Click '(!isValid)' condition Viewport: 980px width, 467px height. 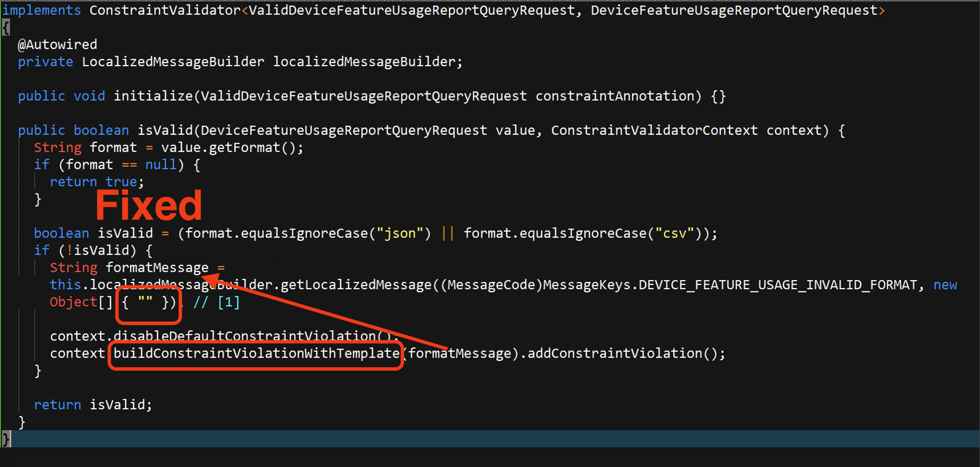coord(97,250)
